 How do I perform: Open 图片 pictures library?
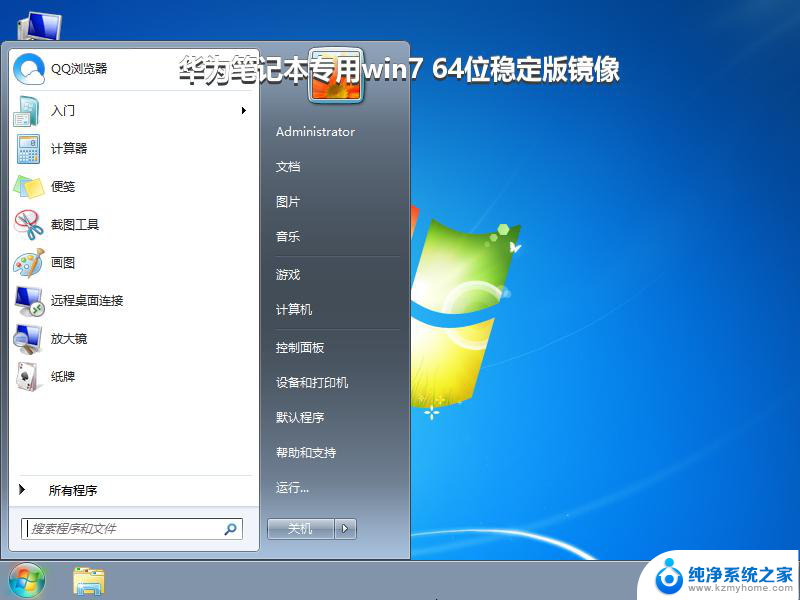pyautogui.click(x=288, y=202)
